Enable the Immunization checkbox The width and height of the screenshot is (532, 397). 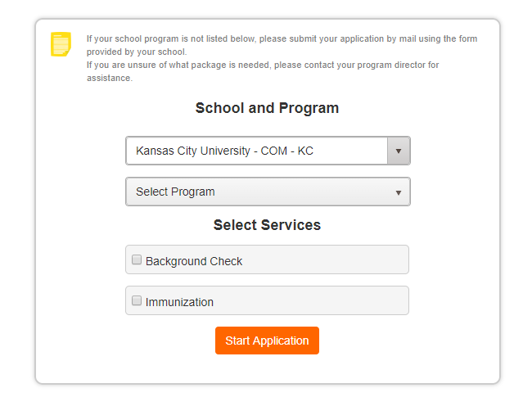pyautogui.click(x=137, y=300)
